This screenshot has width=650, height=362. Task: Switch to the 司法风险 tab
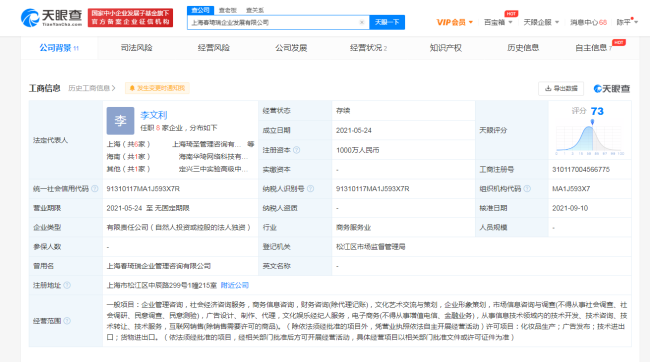[136, 48]
